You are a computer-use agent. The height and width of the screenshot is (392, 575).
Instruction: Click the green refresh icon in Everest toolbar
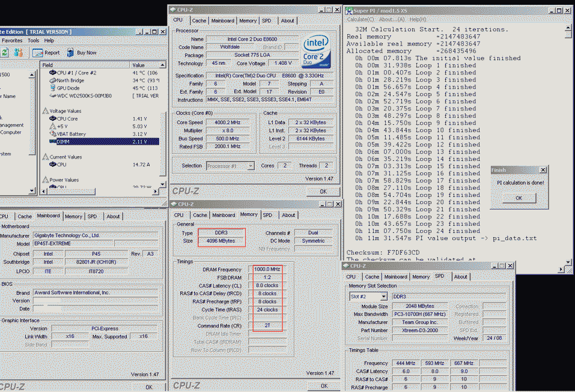click(4, 52)
